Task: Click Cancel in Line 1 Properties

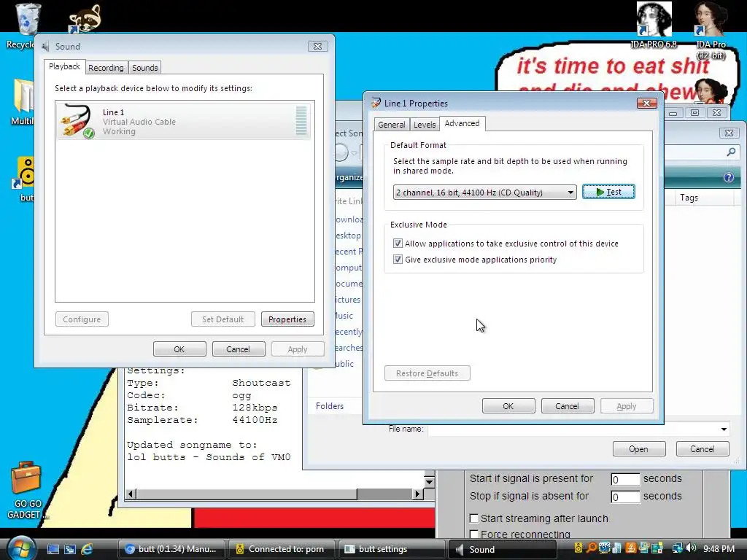Action: (568, 406)
